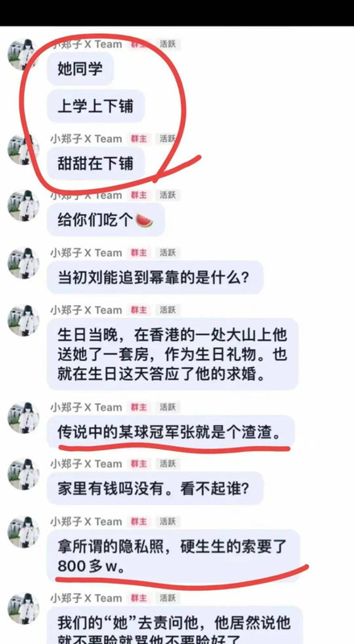
Task: Tap the watermelon emoji in the message
Action: click(x=144, y=221)
